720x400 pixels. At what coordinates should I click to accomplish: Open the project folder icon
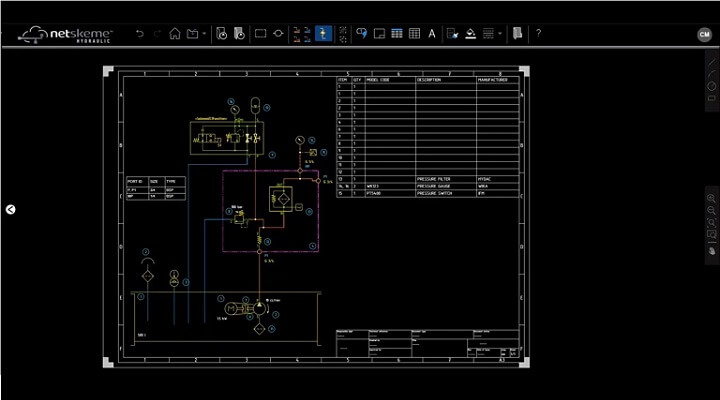193,34
